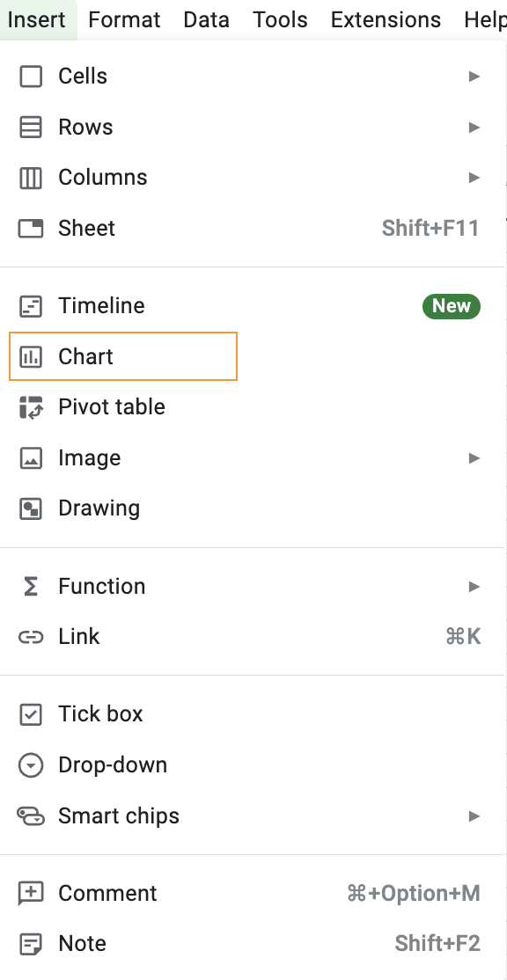Viewport: 507px width, 980px height.
Task: Click the Cells square icon
Action: pos(31,77)
